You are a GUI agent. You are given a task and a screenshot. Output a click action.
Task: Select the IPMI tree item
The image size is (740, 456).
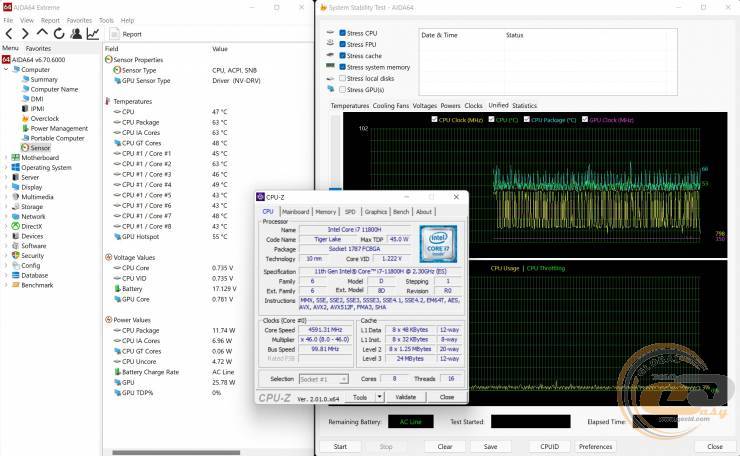[x=33, y=109]
